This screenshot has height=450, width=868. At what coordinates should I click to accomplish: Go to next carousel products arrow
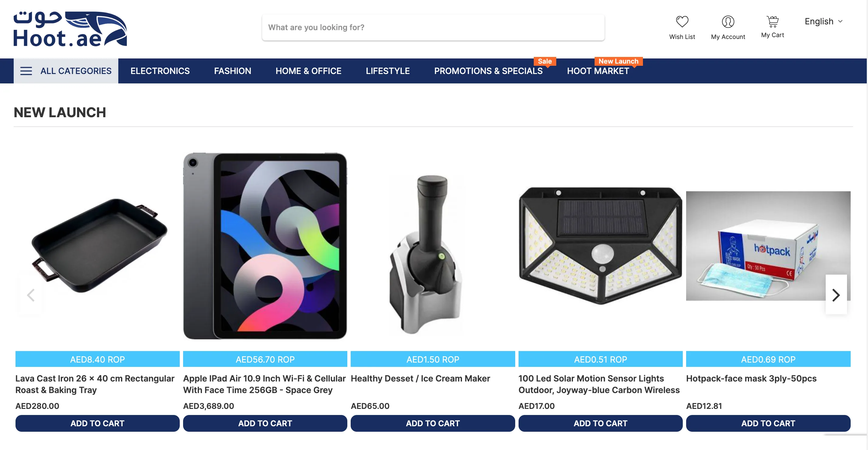tap(836, 295)
